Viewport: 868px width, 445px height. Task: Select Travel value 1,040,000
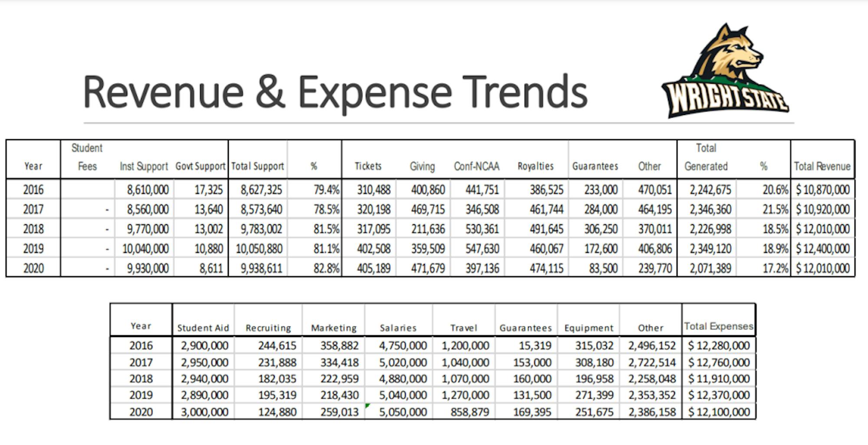[465, 363]
